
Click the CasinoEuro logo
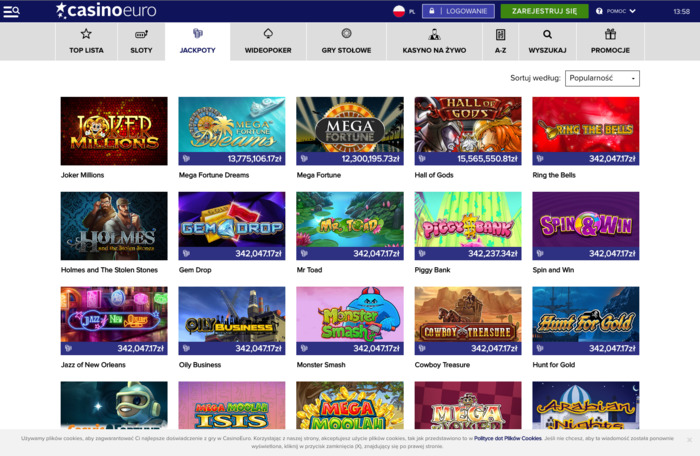tap(106, 10)
